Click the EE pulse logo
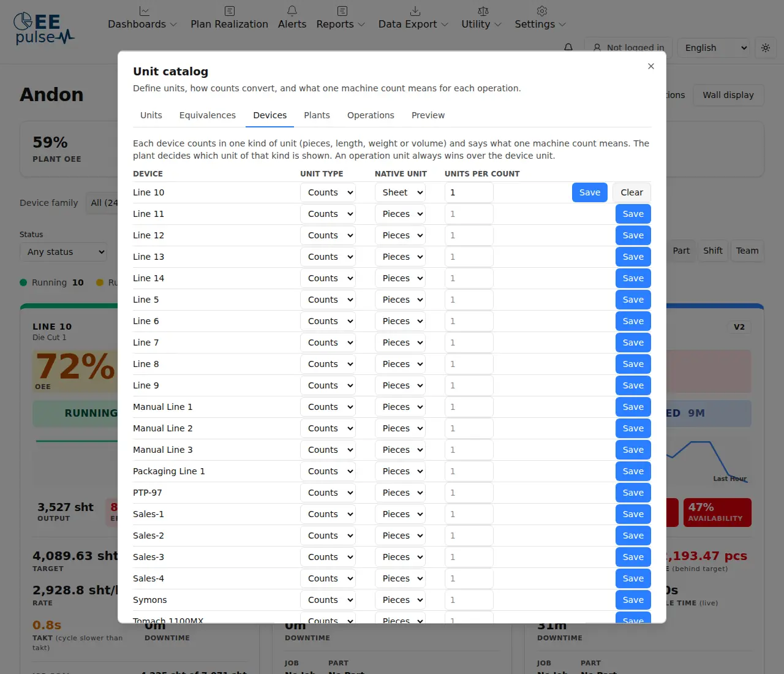The image size is (784, 674). [44, 29]
